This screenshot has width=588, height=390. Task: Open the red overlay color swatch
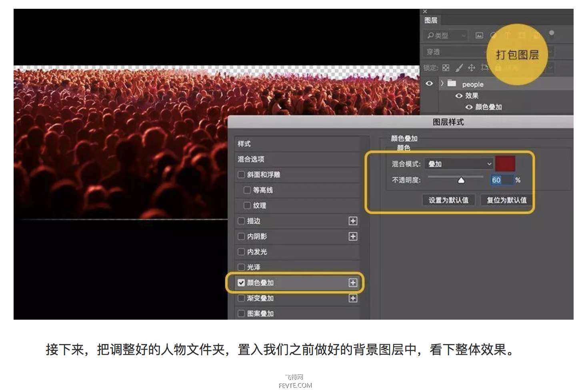(x=505, y=164)
